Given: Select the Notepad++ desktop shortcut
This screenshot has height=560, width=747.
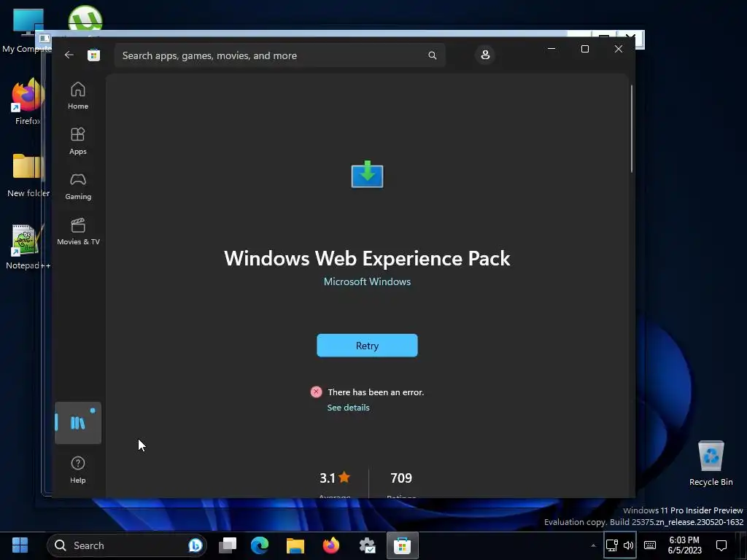Looking at the screenshot, I should (28, 247).
